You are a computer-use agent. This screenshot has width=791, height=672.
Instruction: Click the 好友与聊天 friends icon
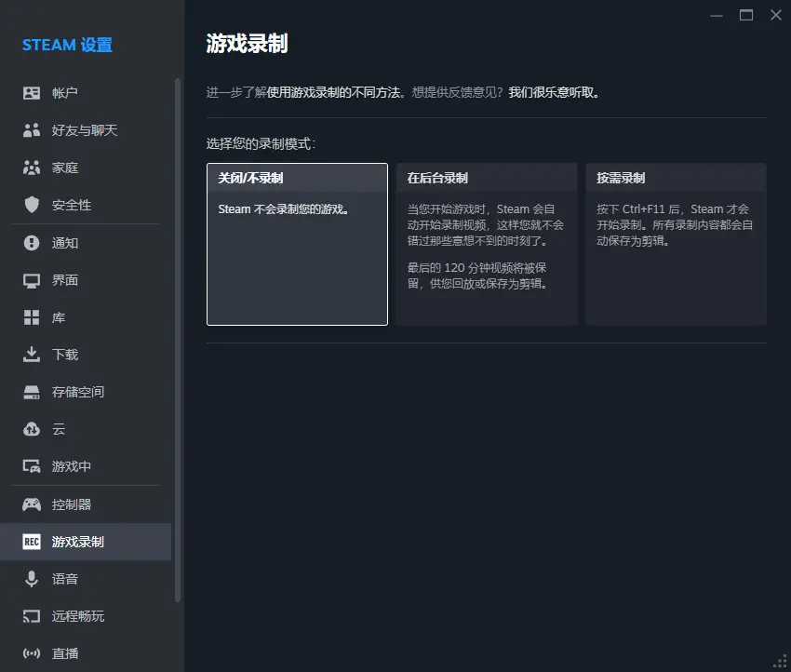tap(32, 130)
